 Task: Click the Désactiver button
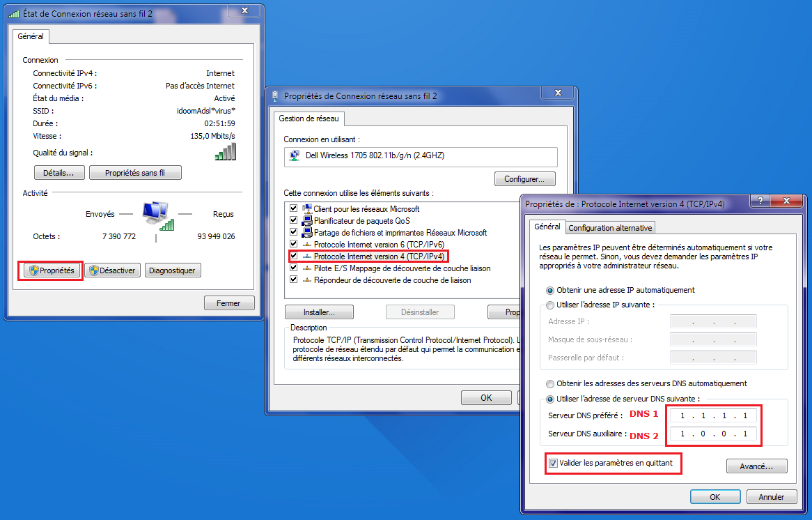pyautogui.click(x=113, y=270)
